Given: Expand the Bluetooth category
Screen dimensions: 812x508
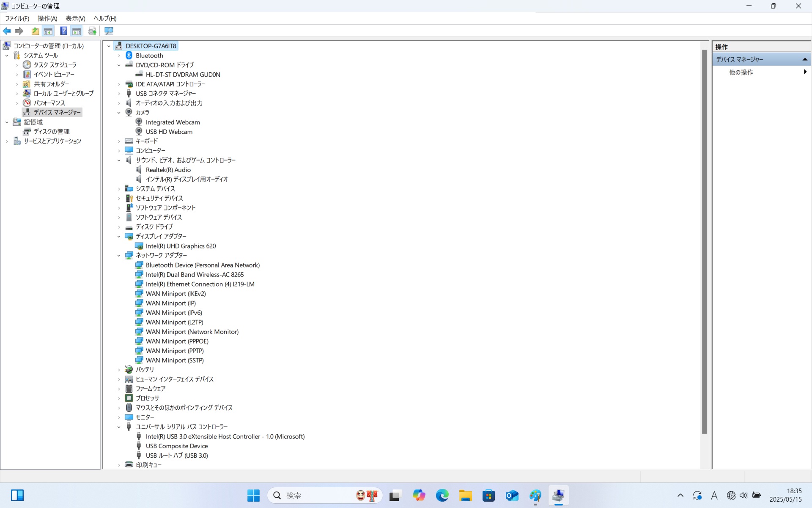Looking at the screenshot, I should click(119, 55).
